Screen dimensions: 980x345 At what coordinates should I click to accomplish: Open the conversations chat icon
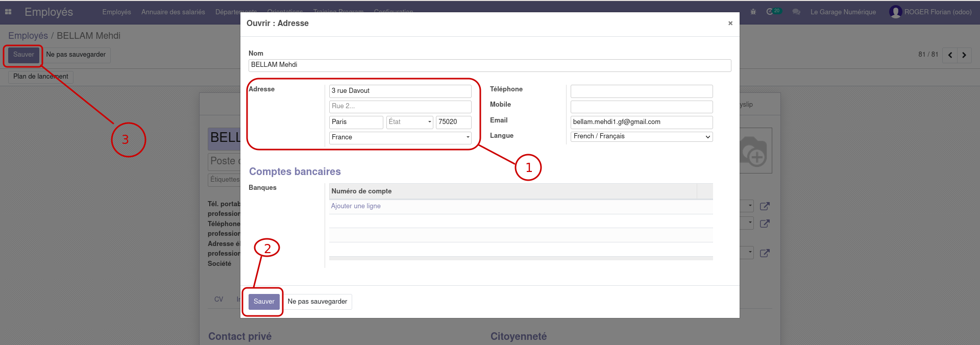pos(796,12)
